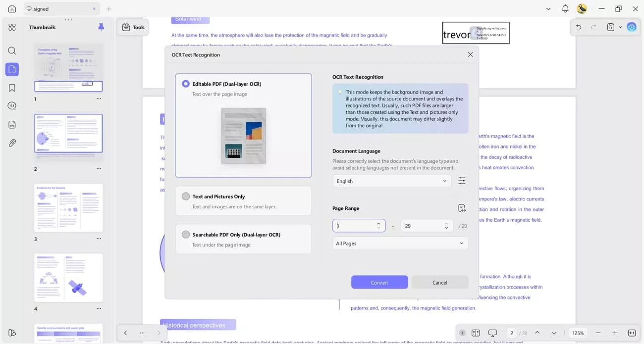Expand the All Pages dropdown
Viewport: 644px width, 344px height.
[x=400, y=244]
